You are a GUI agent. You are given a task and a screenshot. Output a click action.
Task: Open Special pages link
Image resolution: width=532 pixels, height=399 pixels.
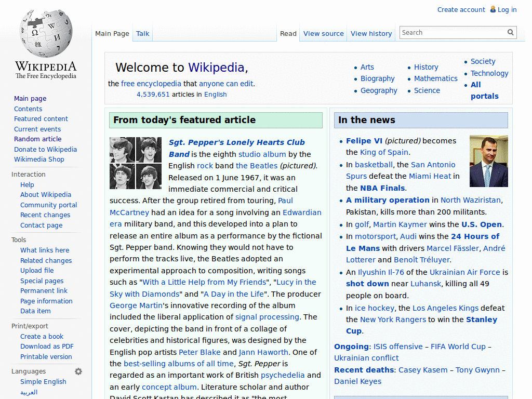42,281
